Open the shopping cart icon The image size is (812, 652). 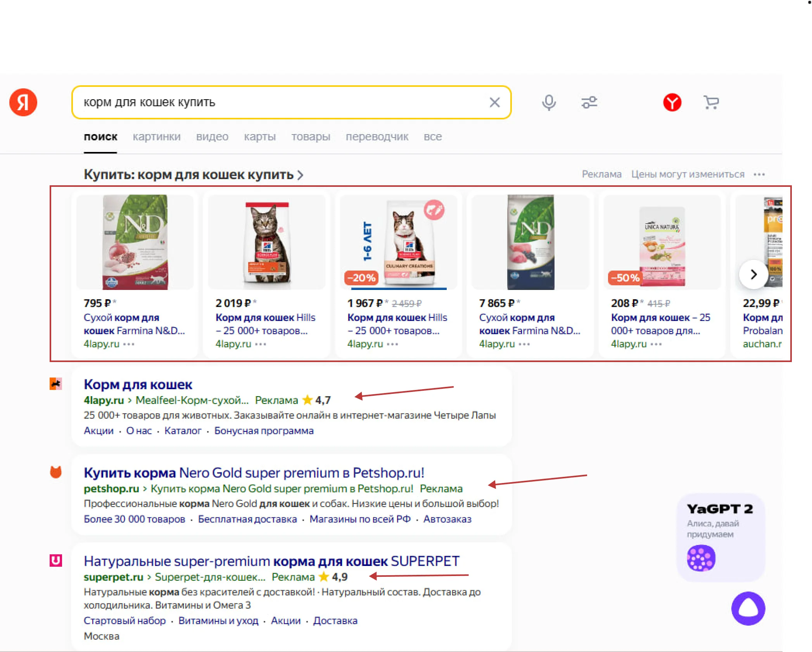[x=711, y=102]
